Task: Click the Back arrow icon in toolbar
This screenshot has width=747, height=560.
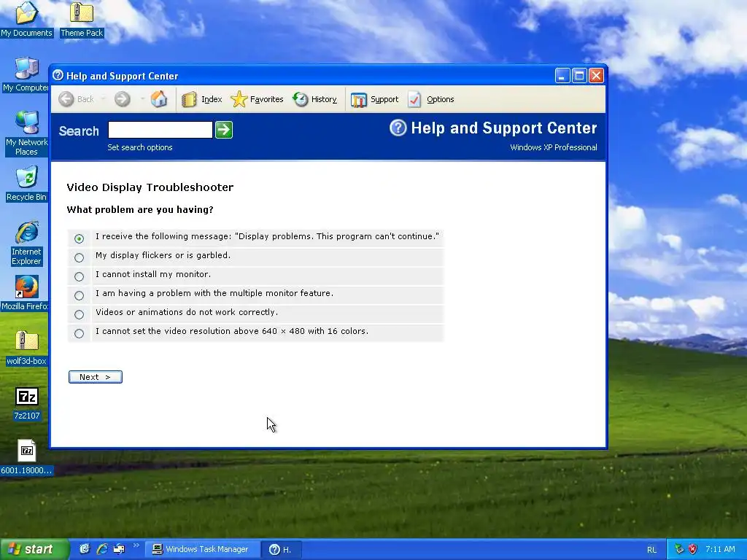Action: coord(66,99)
